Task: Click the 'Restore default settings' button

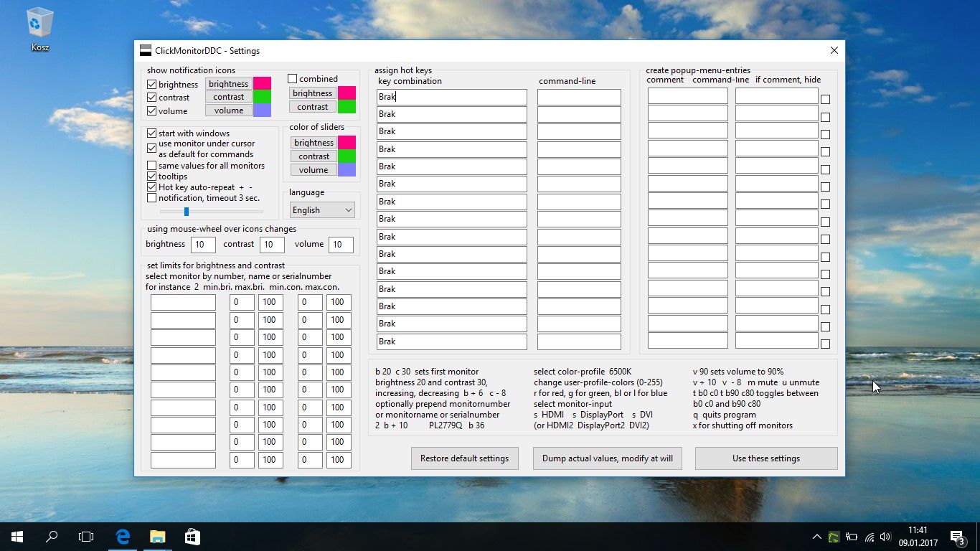Action: 464,458
